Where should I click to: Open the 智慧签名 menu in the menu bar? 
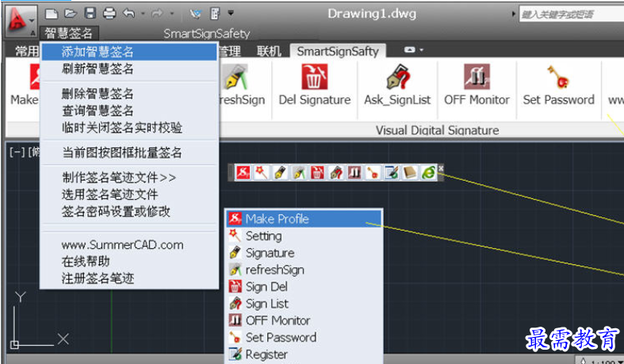tap(68, 33)
